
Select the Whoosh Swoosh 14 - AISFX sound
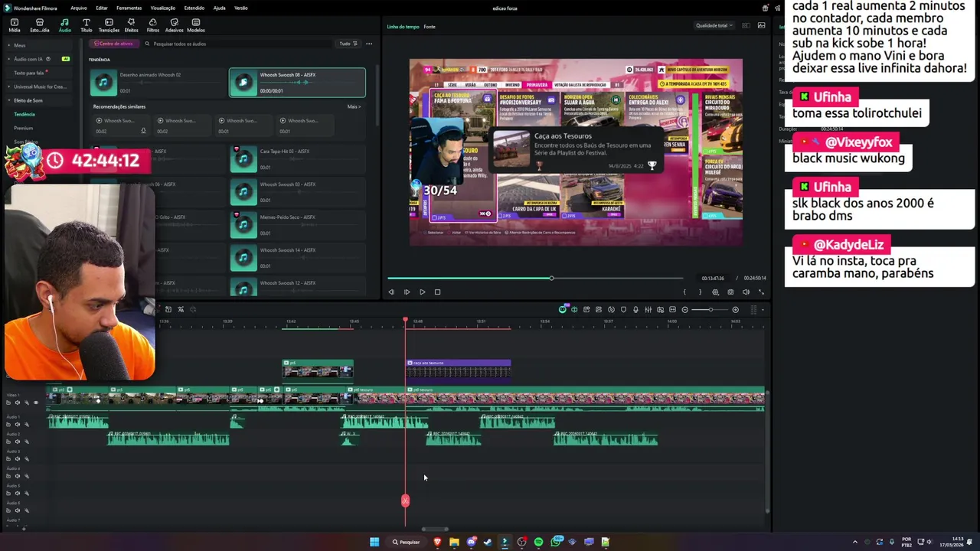point(297,258)
